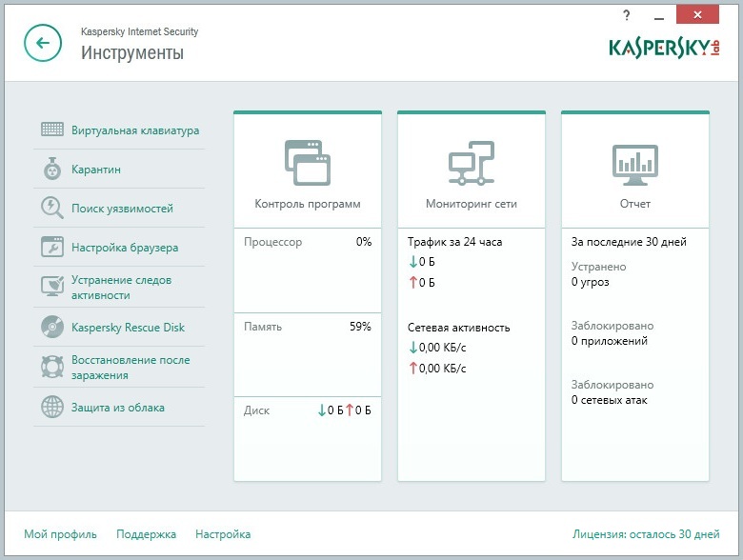
Task: Open Контроль программ label
Action: [x=308, y=204]
